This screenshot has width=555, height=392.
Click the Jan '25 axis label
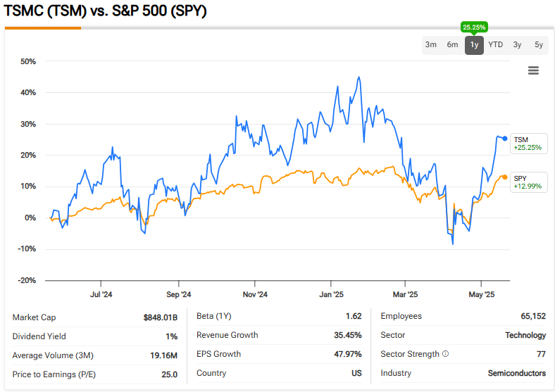coord(331,294)
